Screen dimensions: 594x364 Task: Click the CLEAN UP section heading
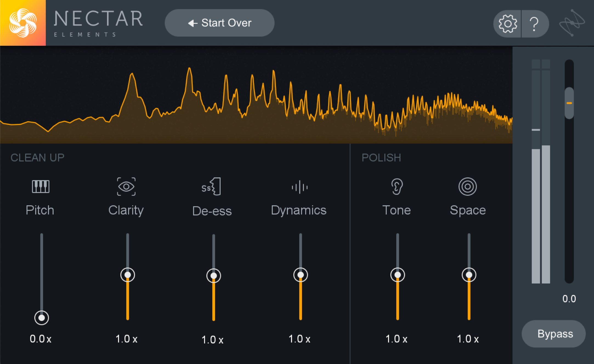37,158
